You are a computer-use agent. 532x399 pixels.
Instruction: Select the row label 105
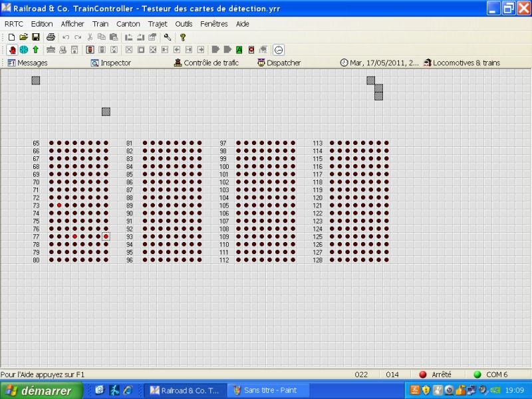click(224, 205)
